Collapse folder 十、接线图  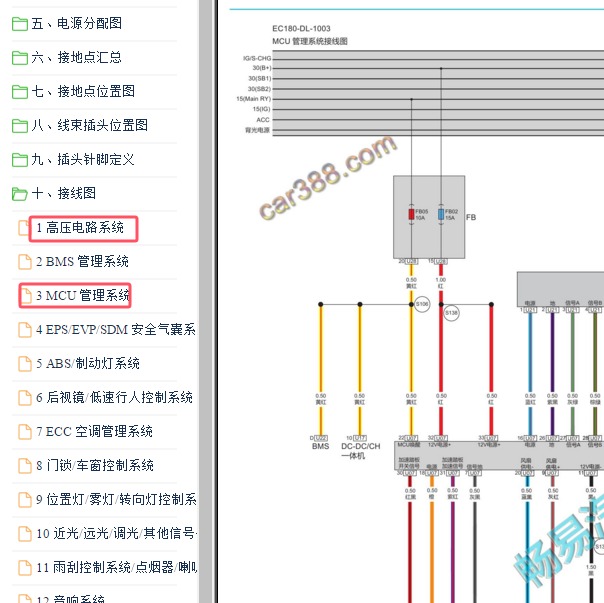(64, 193)
